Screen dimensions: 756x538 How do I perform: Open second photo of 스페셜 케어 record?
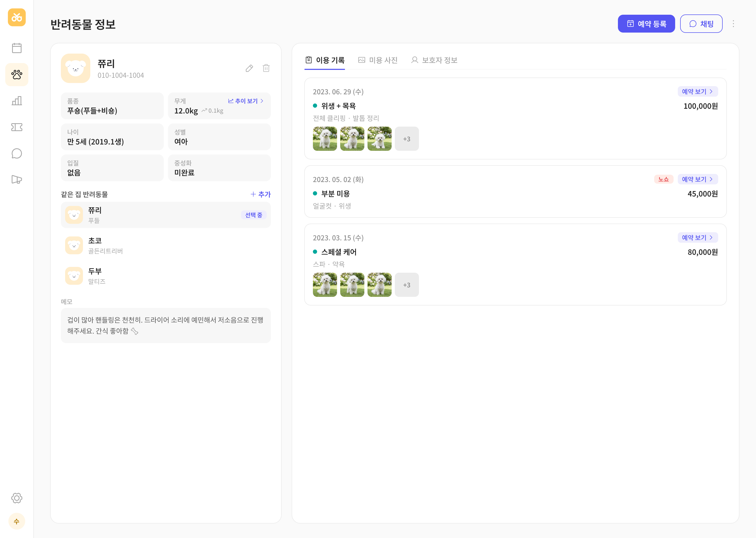352,285
